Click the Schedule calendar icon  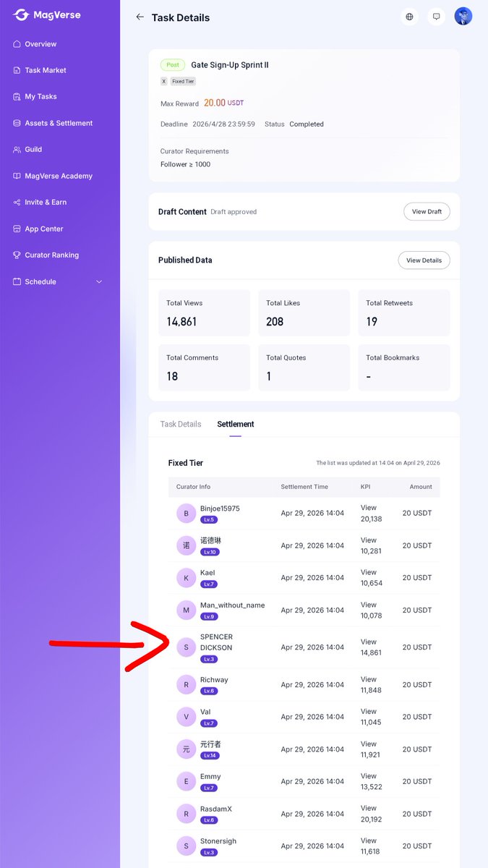(17, 281)
